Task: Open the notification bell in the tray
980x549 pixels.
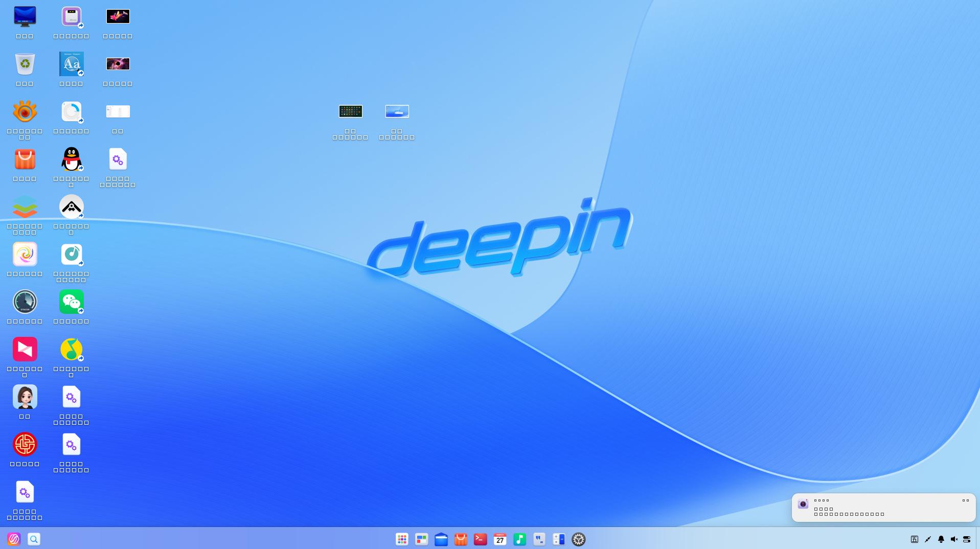Action: pos(941,539)
